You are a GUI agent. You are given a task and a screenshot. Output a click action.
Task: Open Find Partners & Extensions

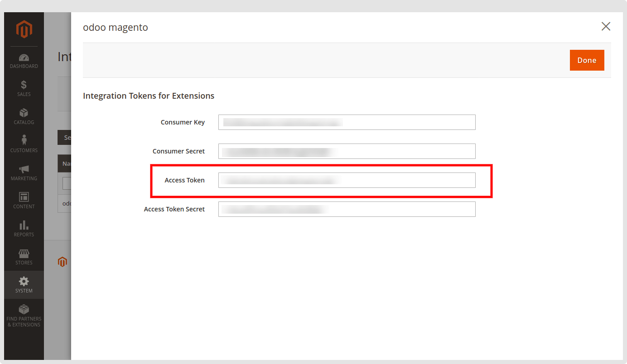click(24, 316)
